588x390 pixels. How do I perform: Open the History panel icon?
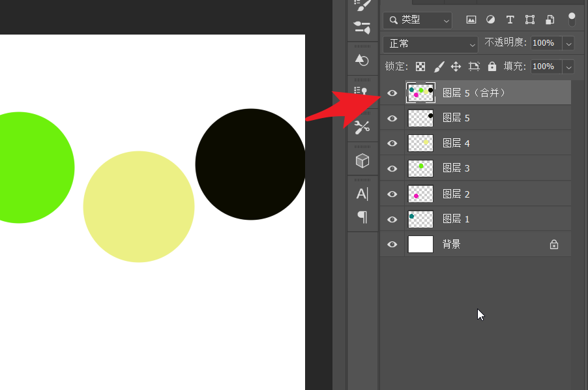tap(362, 59)
